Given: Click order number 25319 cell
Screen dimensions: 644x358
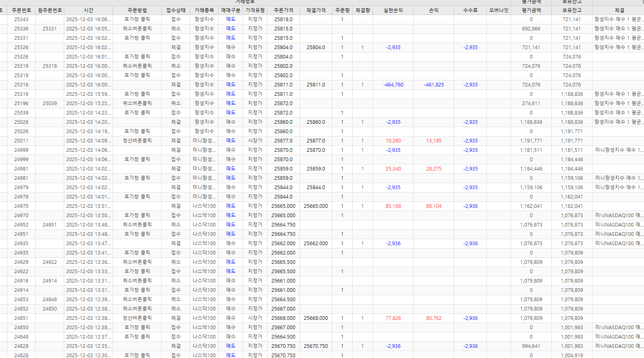Looking at the screenshot, I should click(21, 66).
